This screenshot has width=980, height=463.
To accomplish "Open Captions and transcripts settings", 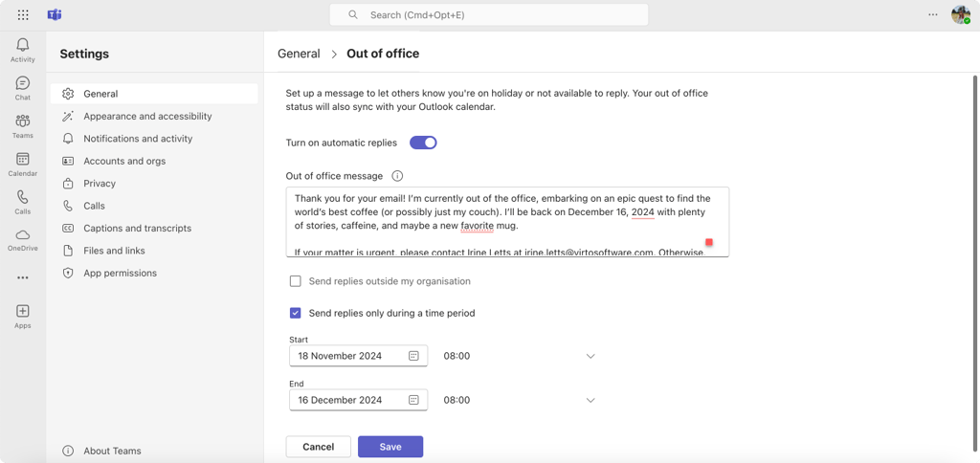I will pos(154,229).
